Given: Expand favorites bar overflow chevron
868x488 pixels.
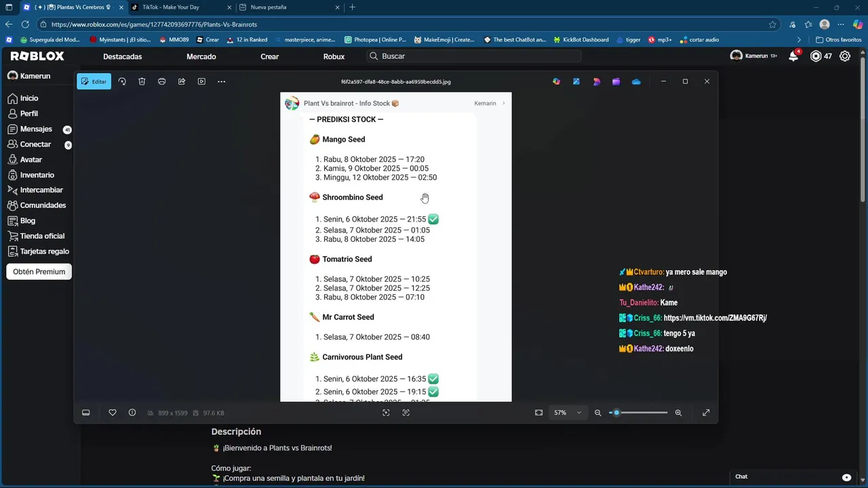Looking at the screenshot, I should pos(799,39).
